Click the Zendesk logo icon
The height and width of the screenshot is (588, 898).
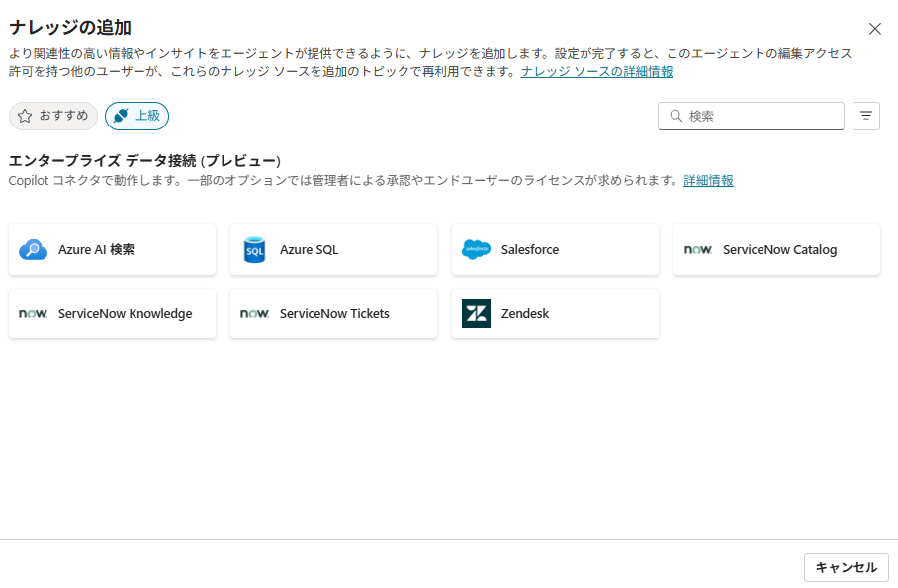pyautogui.click(x=476, y=313)
